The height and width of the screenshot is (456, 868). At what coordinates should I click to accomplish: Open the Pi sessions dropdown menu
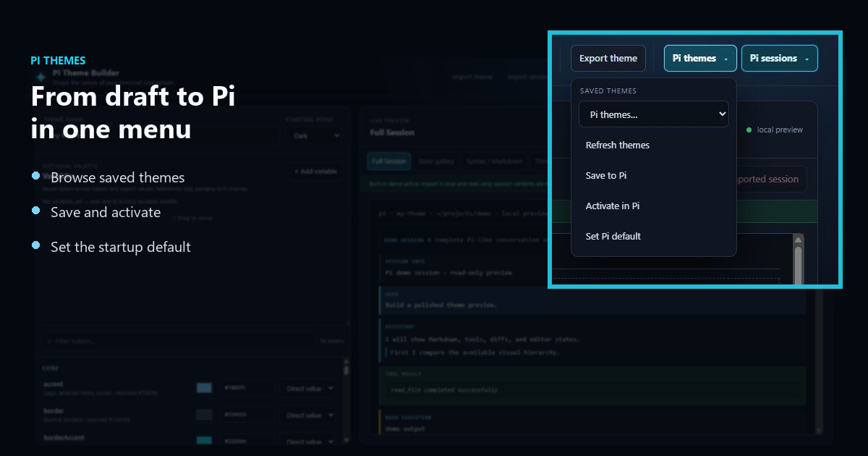(780, 59)
